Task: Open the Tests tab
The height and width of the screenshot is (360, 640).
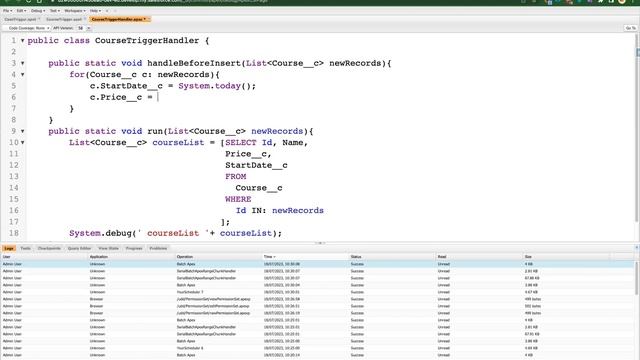Action: click(25, 248)
